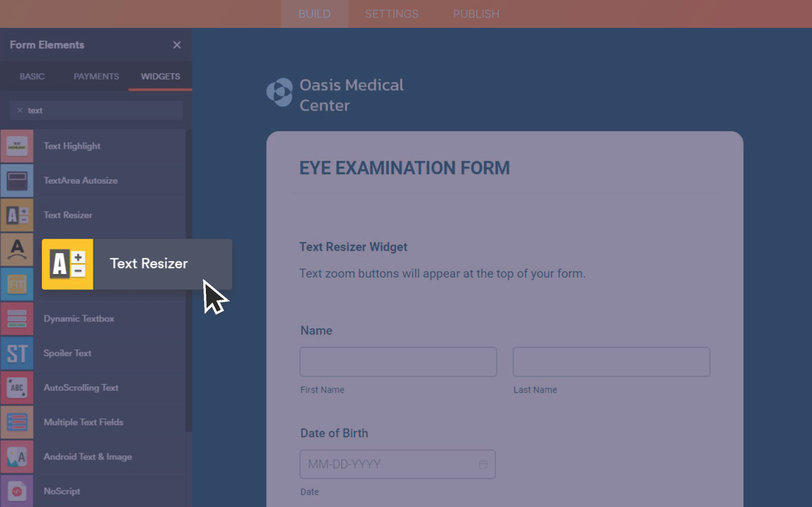This screenshot has width=812, height=507.
Task: Select the Multiple Text Fields label
Action: 83,422
